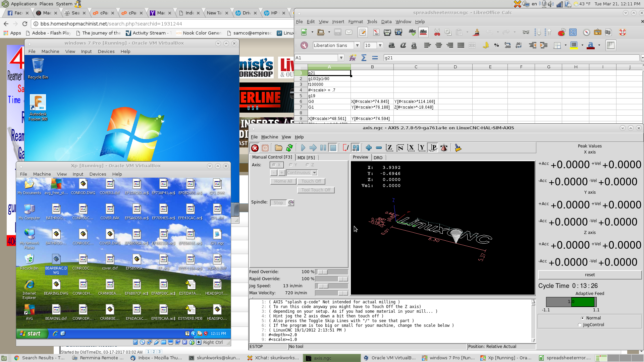Image resolution: width=644 pixels, height=362 pixels.
Task: Expand Name Box dropdown next to A1
Action: [341, 58]
